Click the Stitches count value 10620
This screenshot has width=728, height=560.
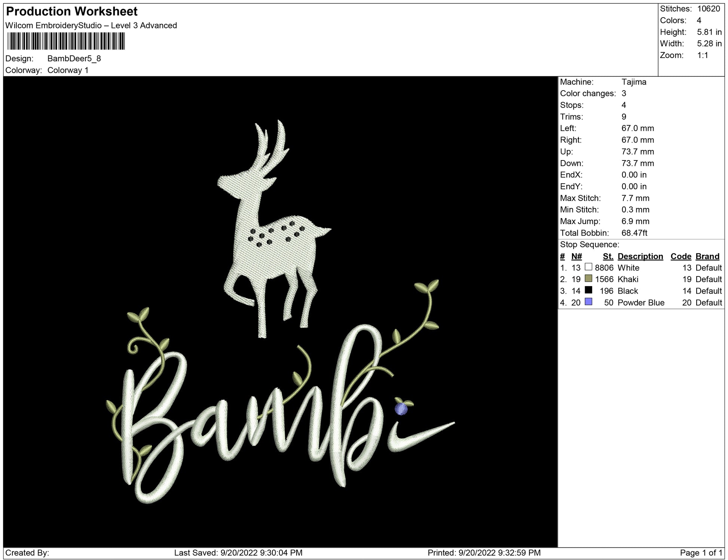pos(708,9)
